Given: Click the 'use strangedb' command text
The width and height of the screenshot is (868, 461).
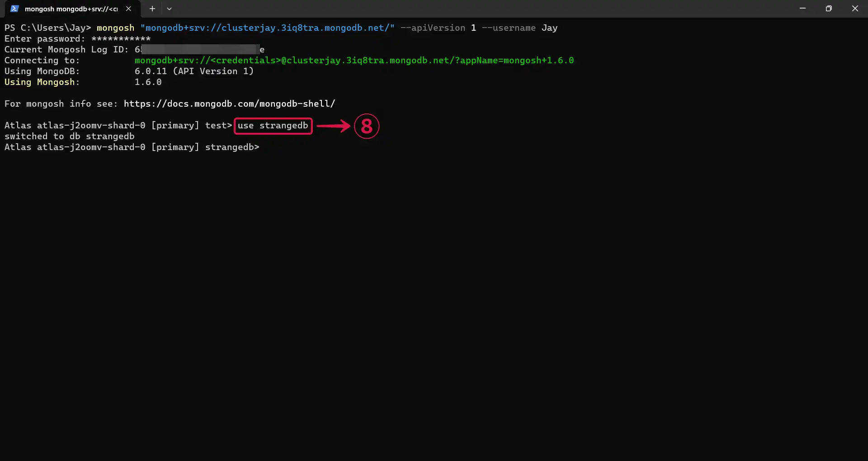Looking at the screenshot, I should point(273,126).
